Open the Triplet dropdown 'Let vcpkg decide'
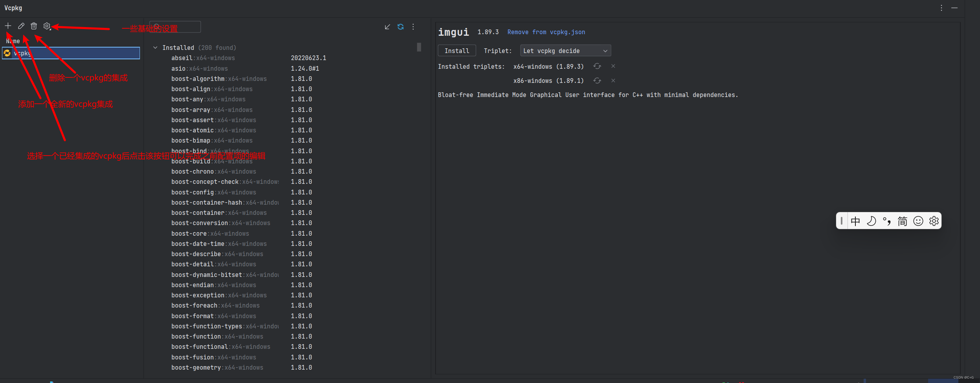The image size is (980, 383). click(566, 51)
